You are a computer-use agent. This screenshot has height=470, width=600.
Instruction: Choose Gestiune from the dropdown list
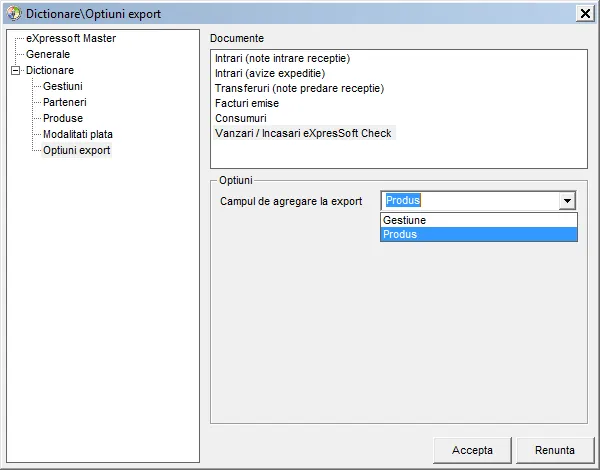tap(479, 220)
